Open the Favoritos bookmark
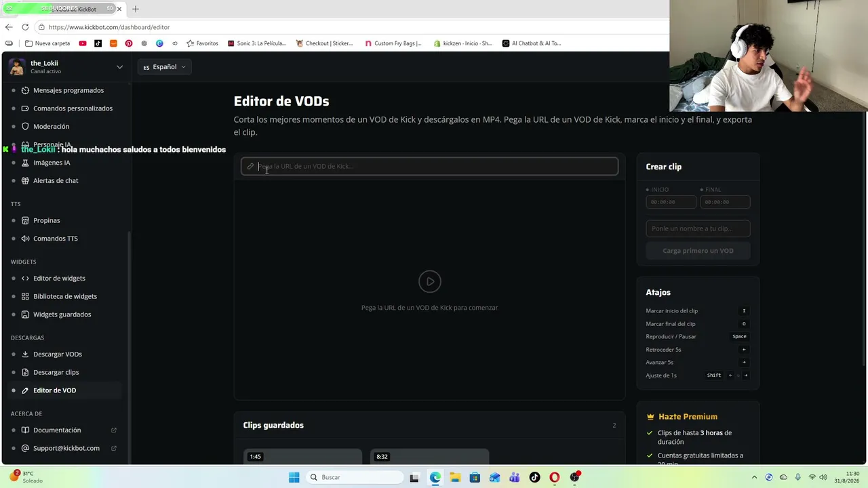This screenshot has height=488, width=868. 202,43
